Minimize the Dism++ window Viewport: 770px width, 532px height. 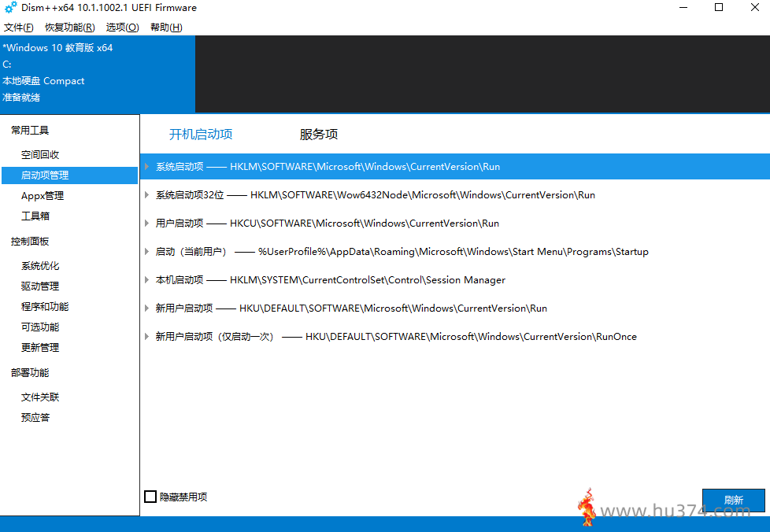tap(683, 7)
